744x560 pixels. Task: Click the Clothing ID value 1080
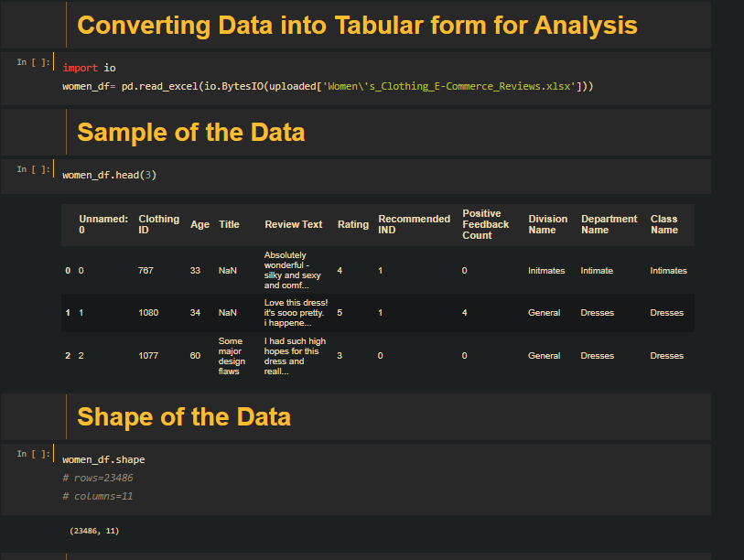pos(148,313)
